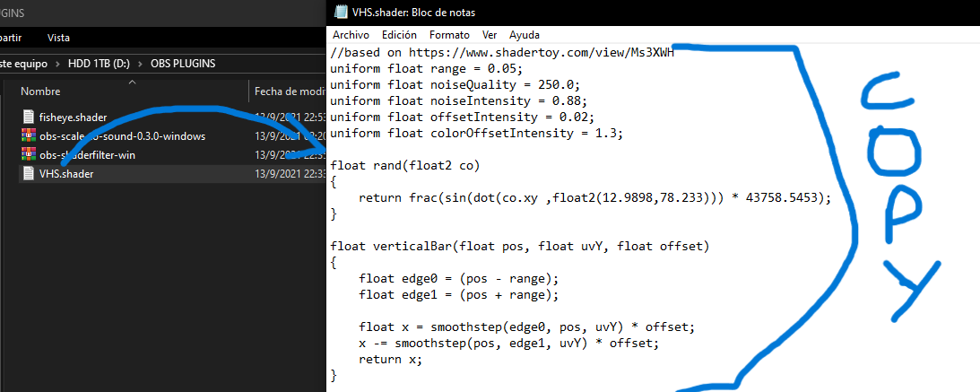Switch to the Vista ribbon tab

tap(58, 38)
